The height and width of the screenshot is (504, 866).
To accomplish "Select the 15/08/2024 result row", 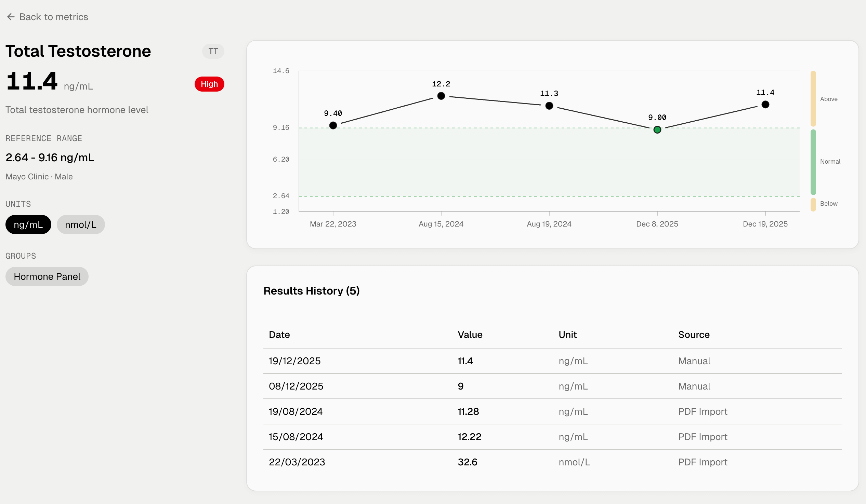I will (x=553, y=437).
